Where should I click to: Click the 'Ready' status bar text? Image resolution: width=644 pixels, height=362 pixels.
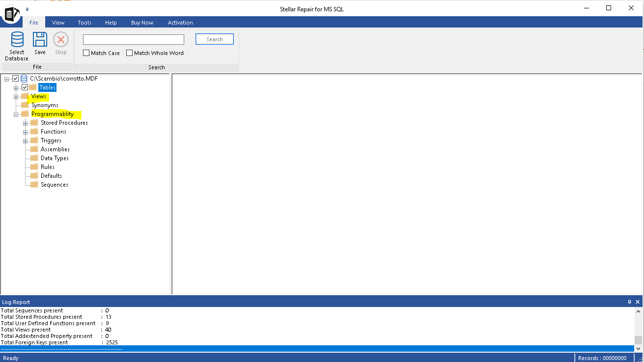pyautogui.click(x=11, y=358)
